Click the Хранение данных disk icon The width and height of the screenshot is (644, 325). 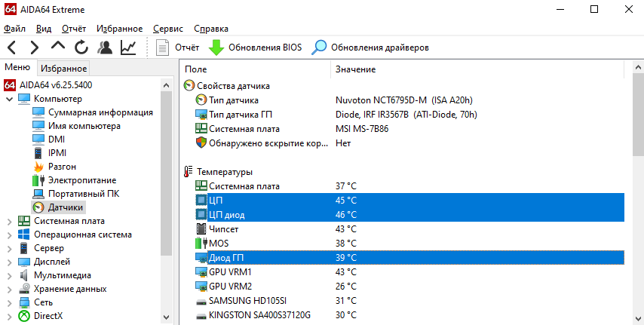click(x=24, y=289)
